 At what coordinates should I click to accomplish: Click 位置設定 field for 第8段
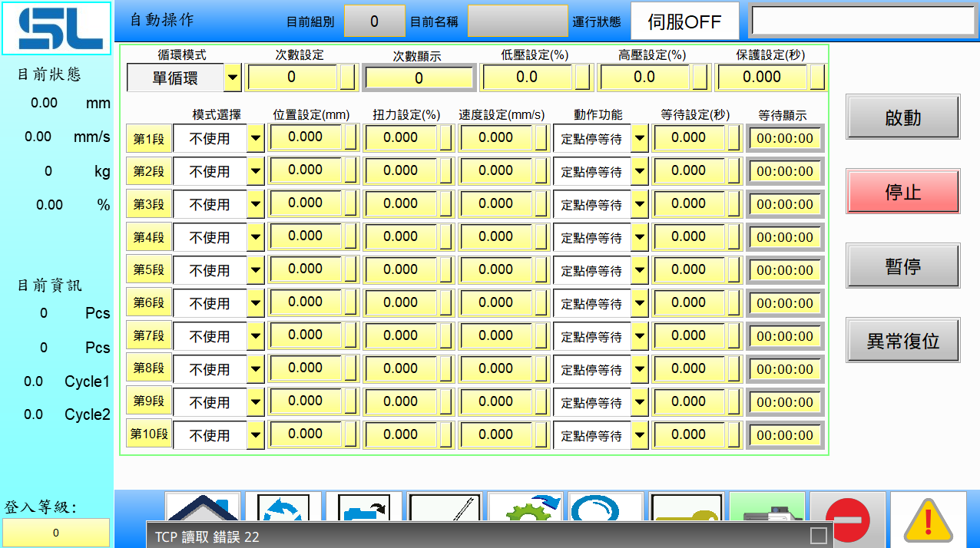(x=306, y=368)
